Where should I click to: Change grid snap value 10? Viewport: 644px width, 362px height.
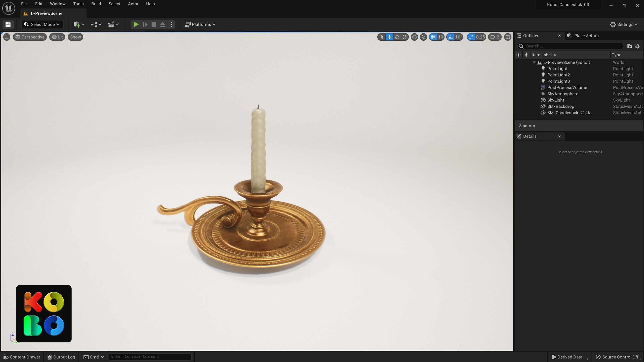point(440,37)
